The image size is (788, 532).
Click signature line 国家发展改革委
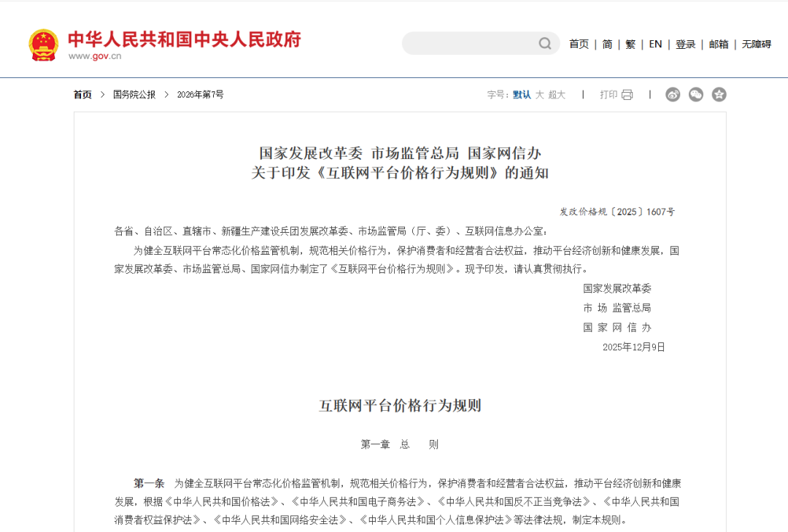point(617,289)
